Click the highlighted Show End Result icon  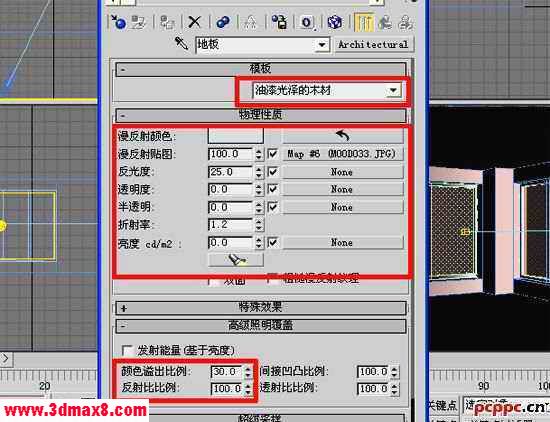[363, 22]
